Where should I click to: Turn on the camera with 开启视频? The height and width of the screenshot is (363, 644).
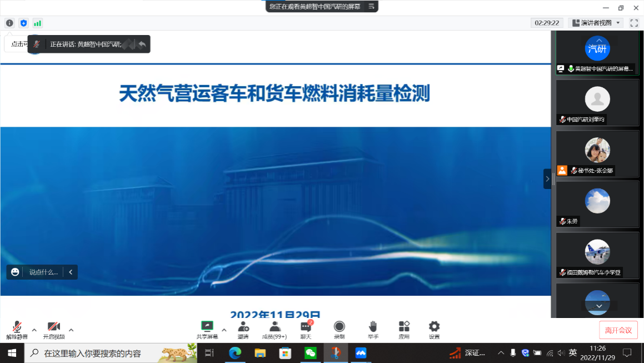[x=53, y=329]
